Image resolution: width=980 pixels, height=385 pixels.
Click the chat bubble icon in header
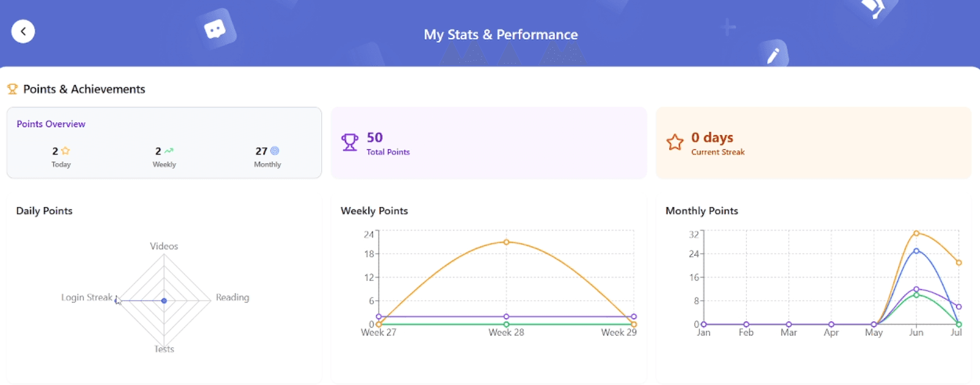pos(215,29)
